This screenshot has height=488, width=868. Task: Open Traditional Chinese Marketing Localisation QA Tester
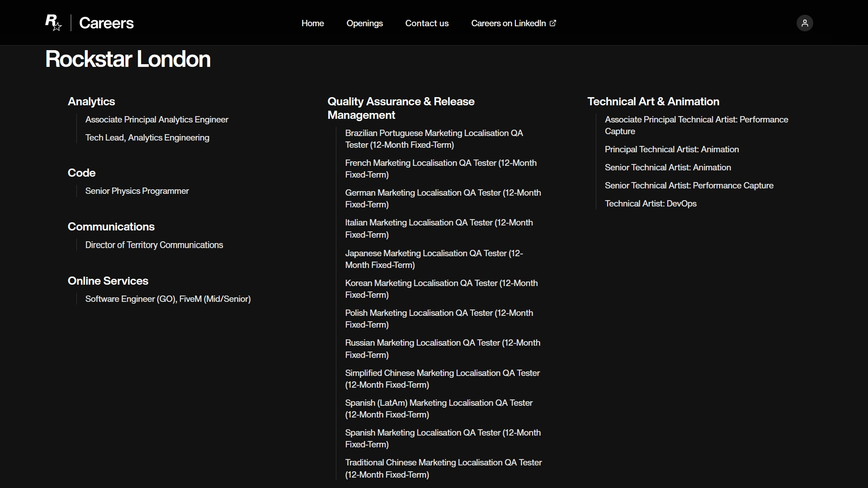tap(443, 468)
